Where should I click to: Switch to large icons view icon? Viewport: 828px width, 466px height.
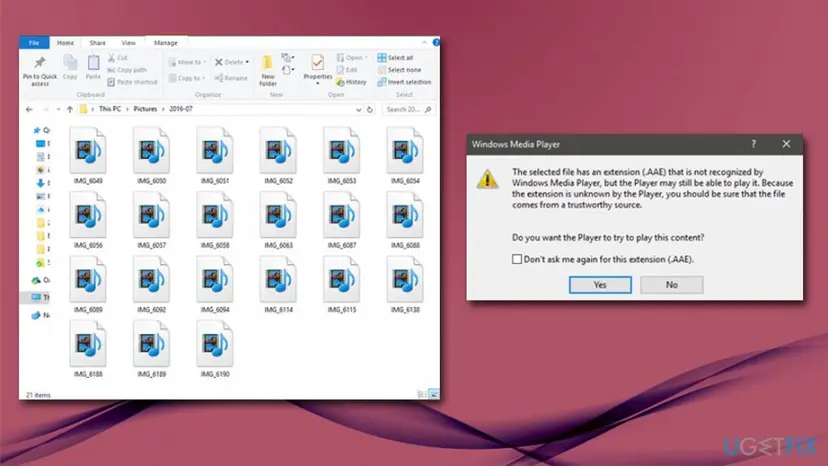(x=434, y=394)
